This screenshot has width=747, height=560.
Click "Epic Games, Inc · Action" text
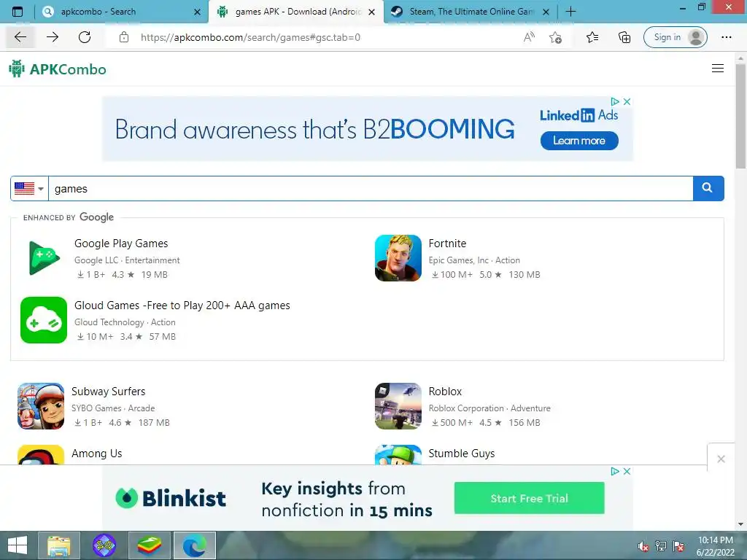point(474,260)
